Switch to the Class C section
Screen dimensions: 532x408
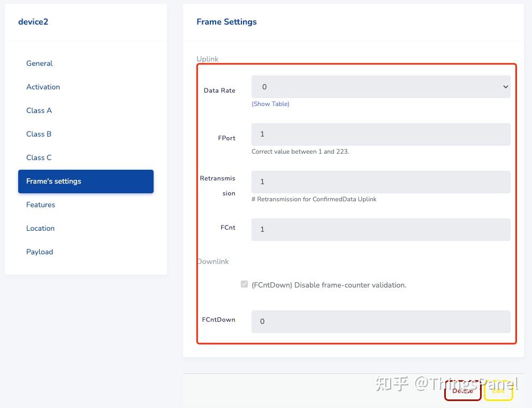coord(39,157)
